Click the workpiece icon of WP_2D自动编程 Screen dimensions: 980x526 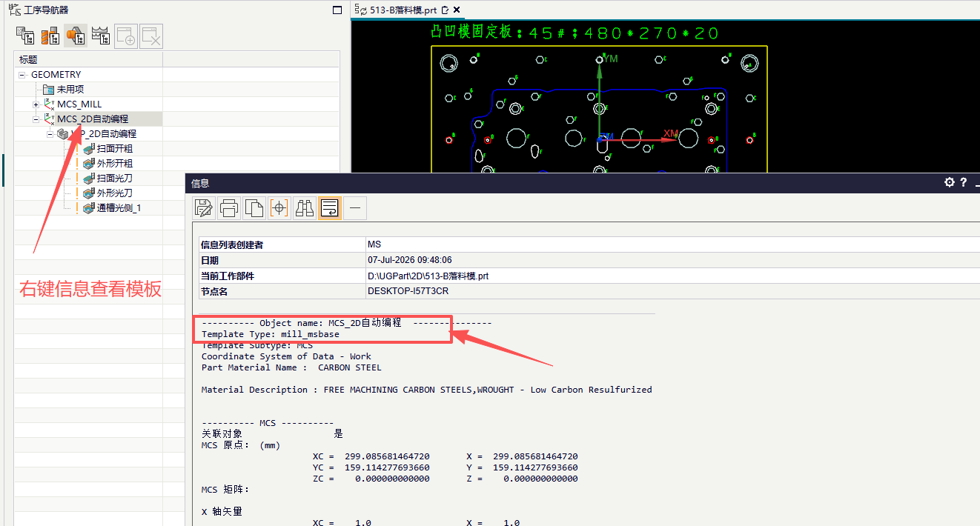pyautogui.click(x=63, y=134)
